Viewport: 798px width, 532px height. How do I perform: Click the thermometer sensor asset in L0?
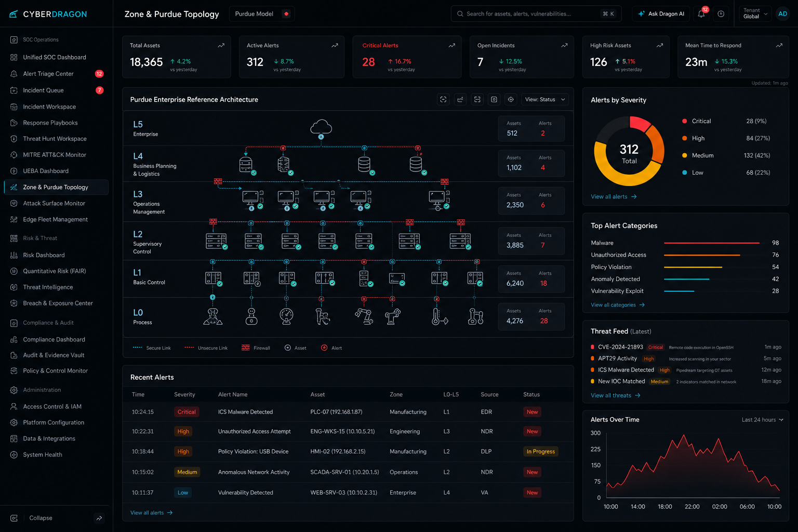click(x=439, y=316)
